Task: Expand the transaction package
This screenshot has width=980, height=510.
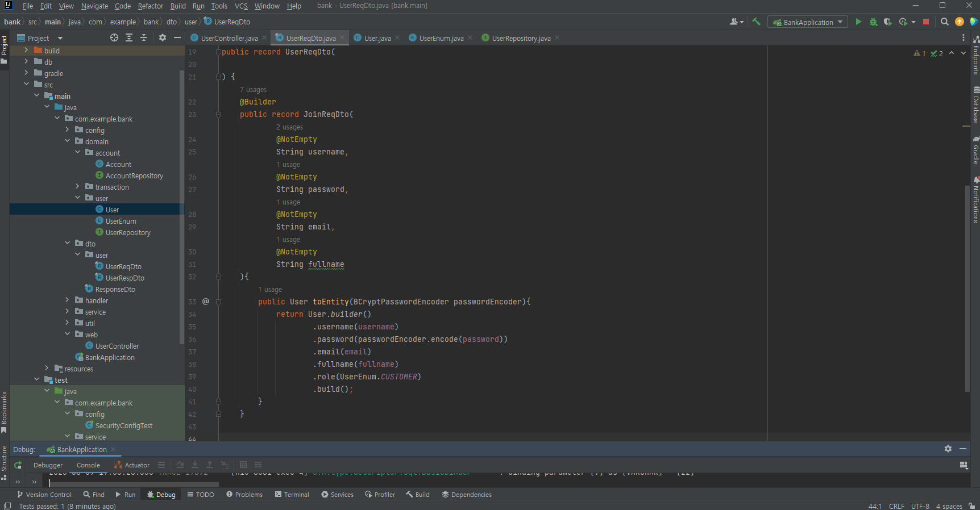Action: pyautogui.click(x=77, y=187)
